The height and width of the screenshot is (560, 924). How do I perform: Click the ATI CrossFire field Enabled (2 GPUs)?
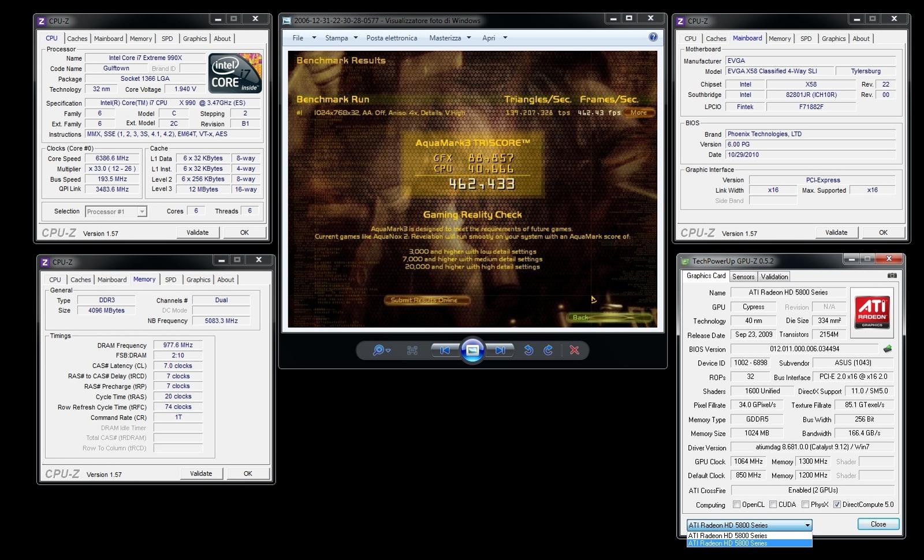tap(813, 490)
